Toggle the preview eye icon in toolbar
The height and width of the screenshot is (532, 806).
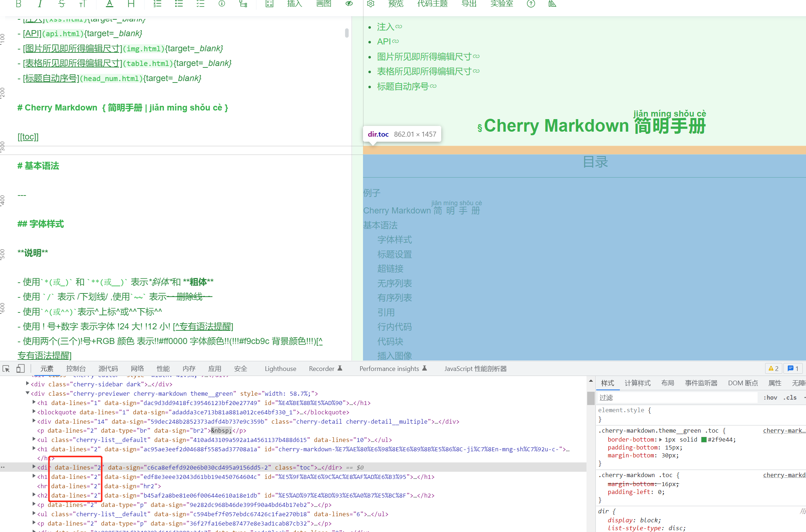tap(348, 4)
